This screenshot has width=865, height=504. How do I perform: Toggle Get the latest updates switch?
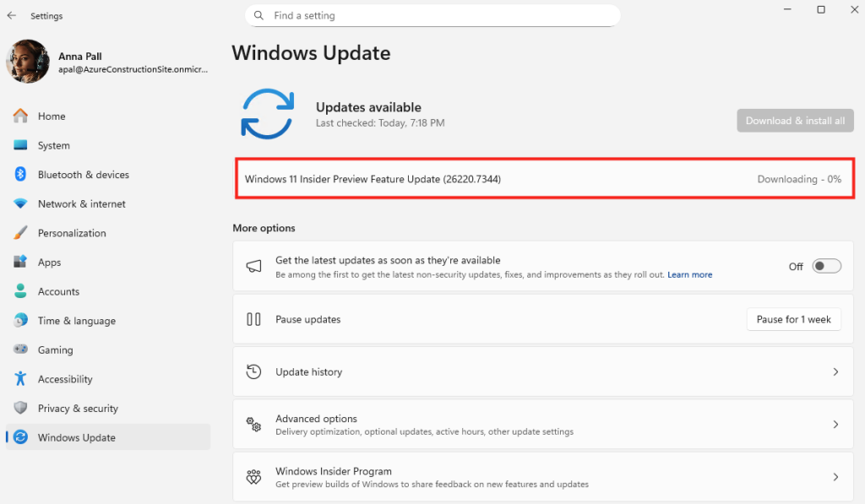[x=826, y=266]
